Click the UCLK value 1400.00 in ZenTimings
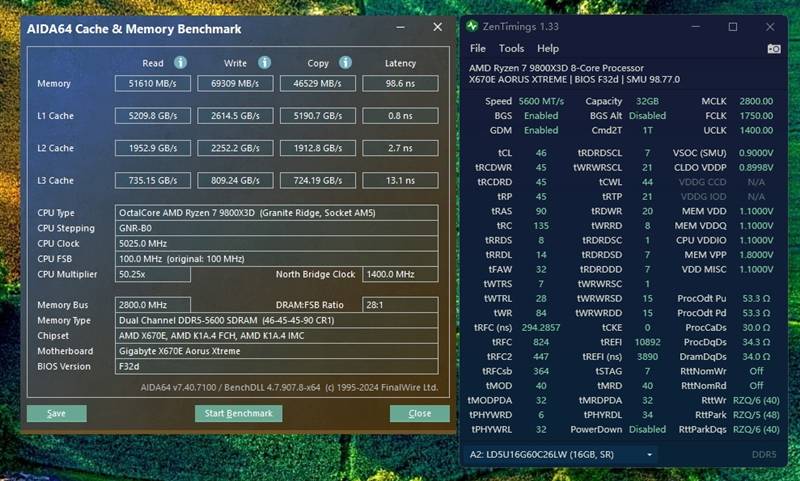 point(756,130)
